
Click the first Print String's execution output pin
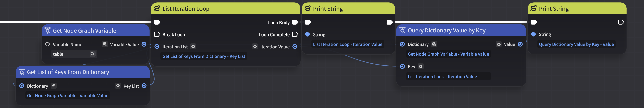tap(389, 22)
